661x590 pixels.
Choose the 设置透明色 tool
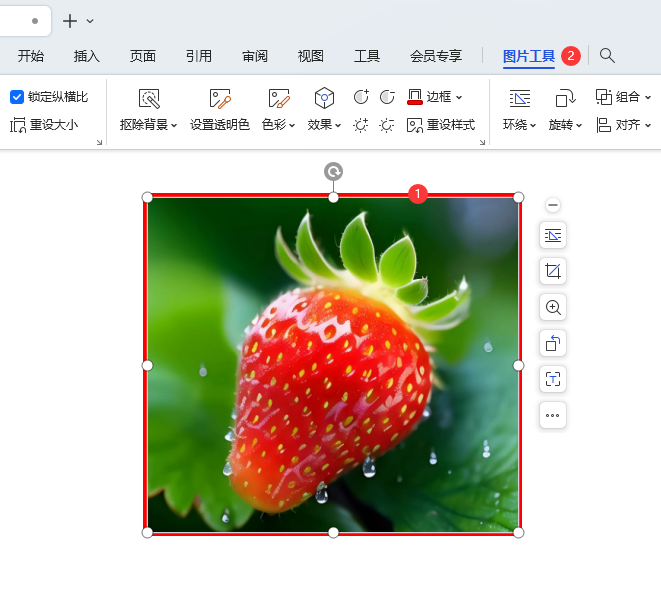pos(220,109)
